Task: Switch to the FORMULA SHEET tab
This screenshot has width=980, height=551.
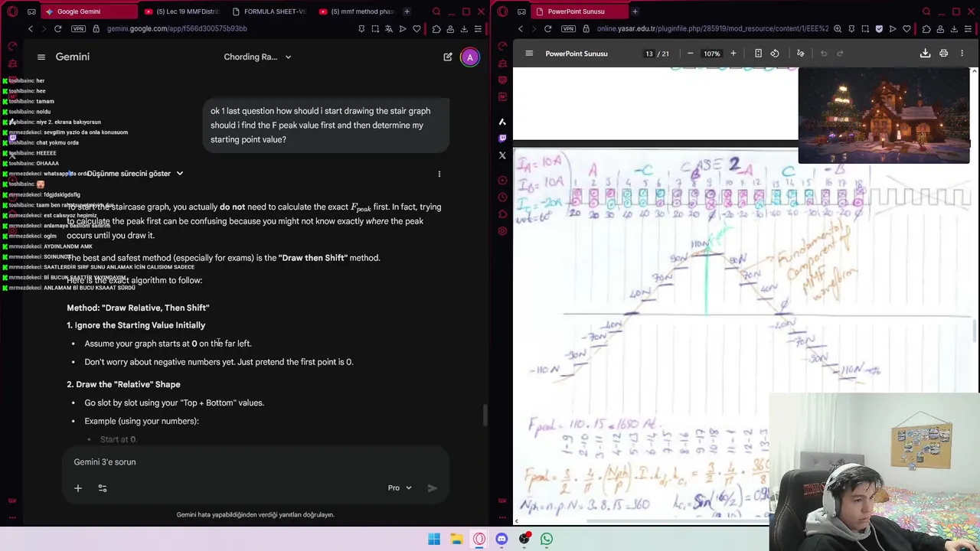Action: pyautogui.click(x=269, y=11)
